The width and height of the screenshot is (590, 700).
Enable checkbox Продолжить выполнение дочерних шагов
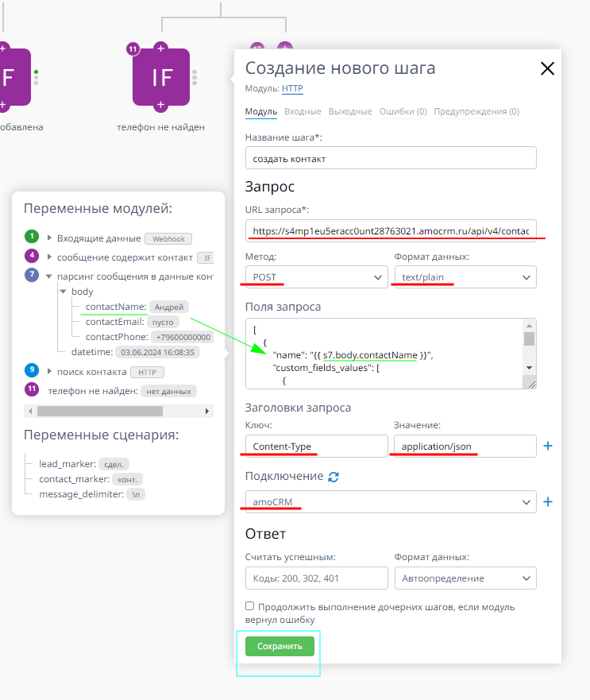click(x=249, y=605)
